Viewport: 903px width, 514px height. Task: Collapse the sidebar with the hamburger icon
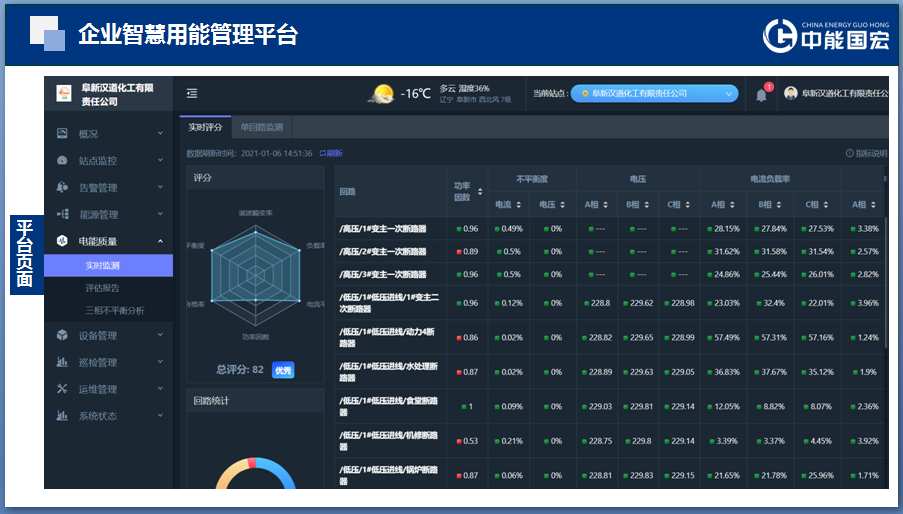coord(192,93)
